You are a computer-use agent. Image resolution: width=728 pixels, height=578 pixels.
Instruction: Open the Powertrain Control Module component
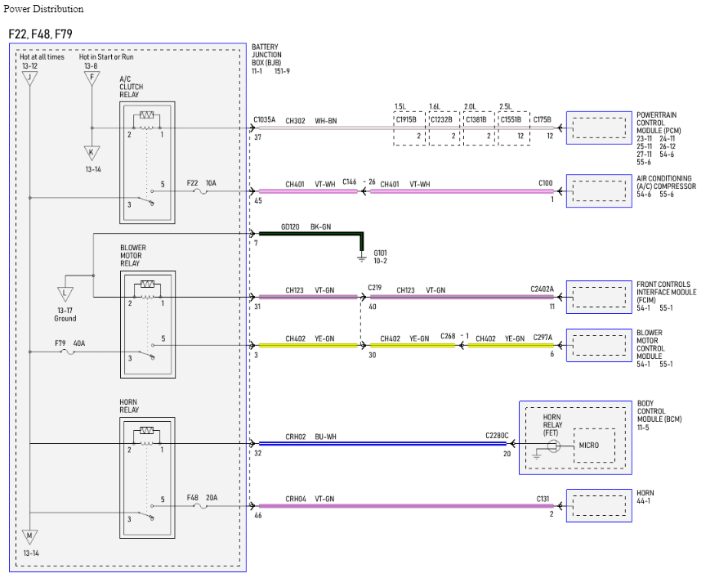point(599,128)
